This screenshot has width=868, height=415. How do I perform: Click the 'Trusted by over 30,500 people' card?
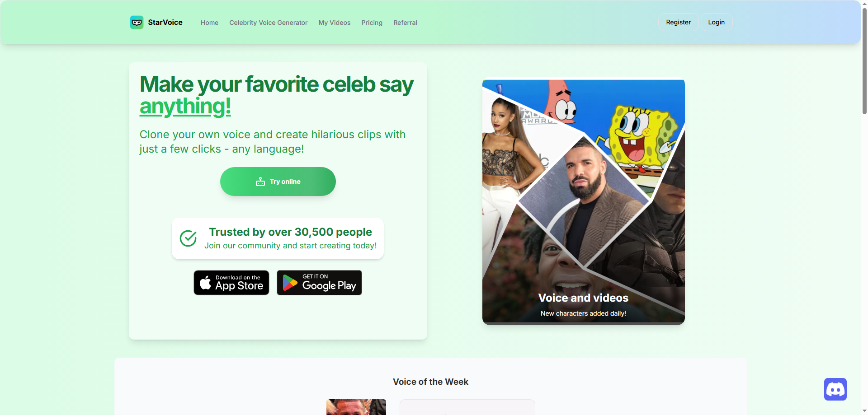point(278,238)
